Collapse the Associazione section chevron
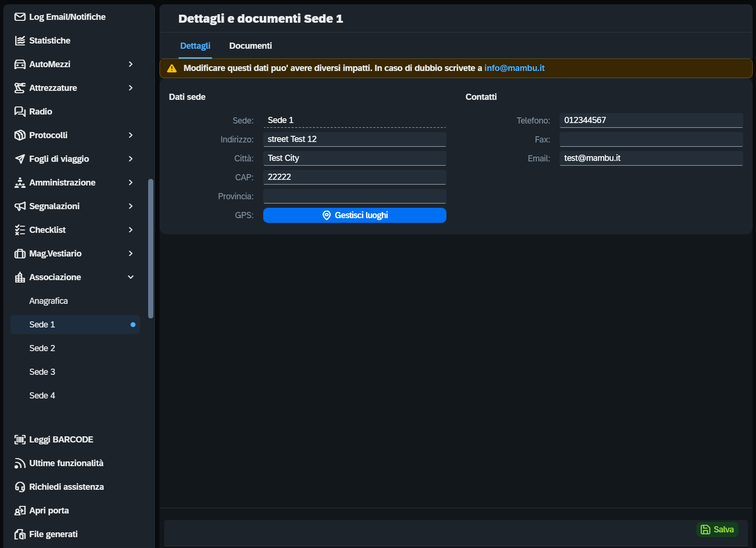The image size is (756, 548). click(x=131, y=277)
